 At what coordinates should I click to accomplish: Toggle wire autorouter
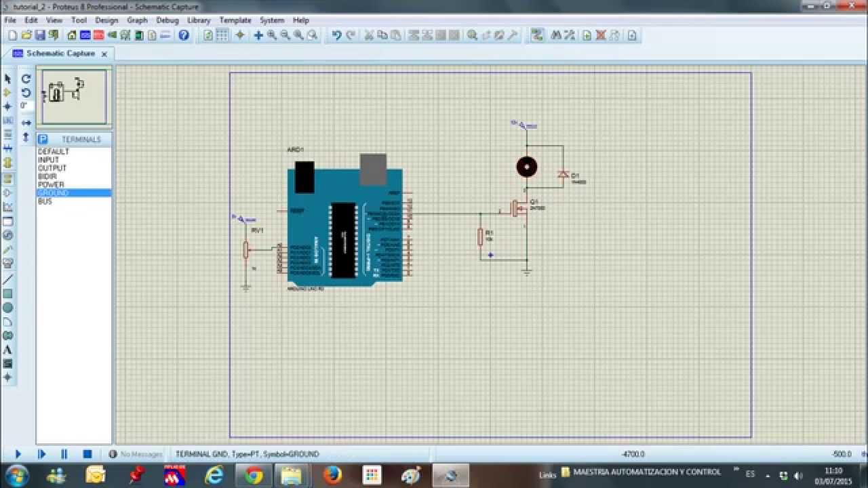(537, 35)
